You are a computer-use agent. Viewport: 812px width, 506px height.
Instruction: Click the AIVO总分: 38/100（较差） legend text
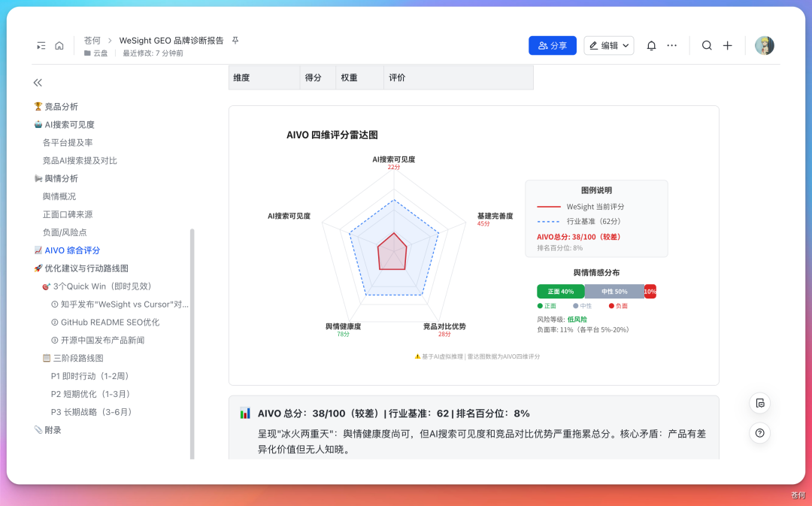point(578,237)
